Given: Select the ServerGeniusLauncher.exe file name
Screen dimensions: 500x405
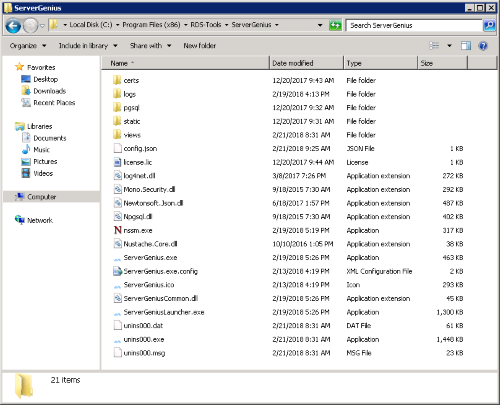Looking at the screenshot, I should [x=164, y=312].
